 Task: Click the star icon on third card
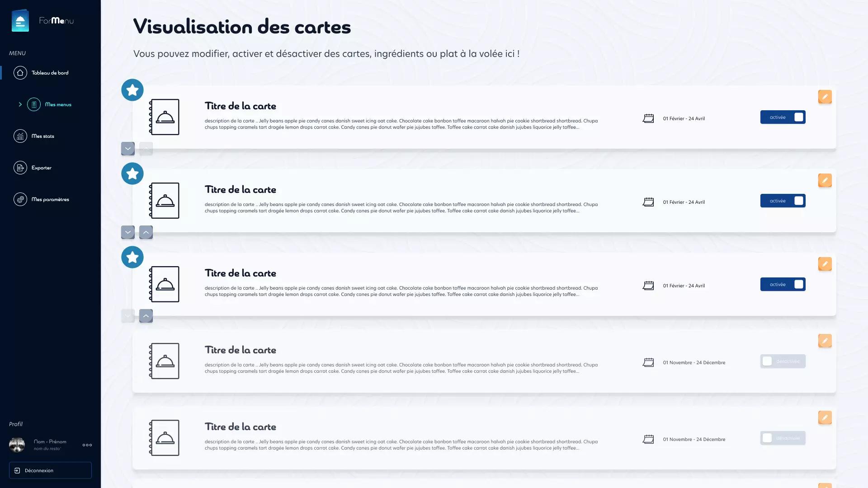[x=132, y=257]
